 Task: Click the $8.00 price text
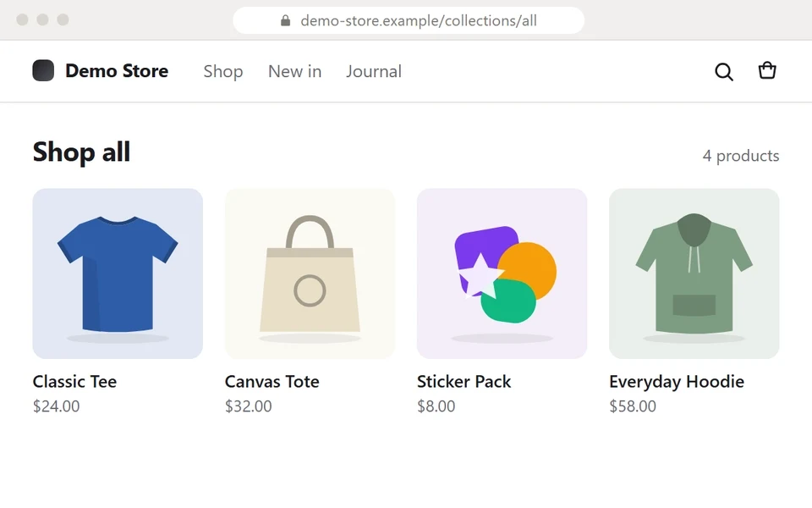436,406
